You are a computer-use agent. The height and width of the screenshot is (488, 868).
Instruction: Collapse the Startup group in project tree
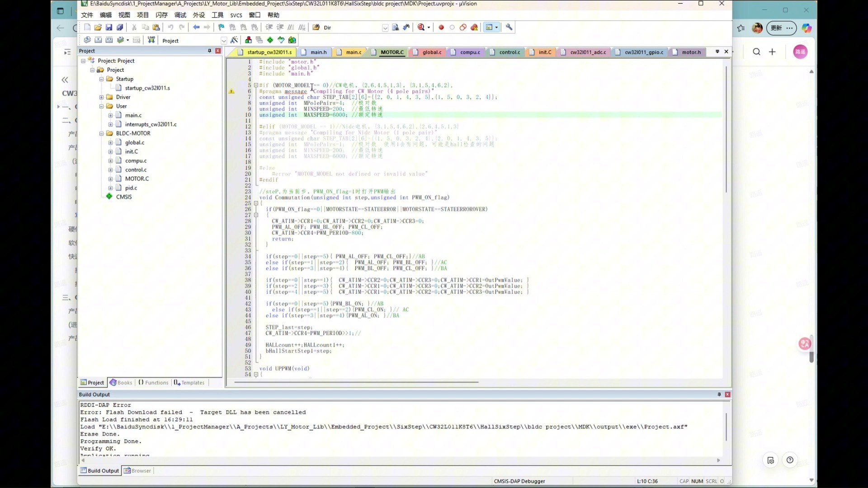pos(101,79)
